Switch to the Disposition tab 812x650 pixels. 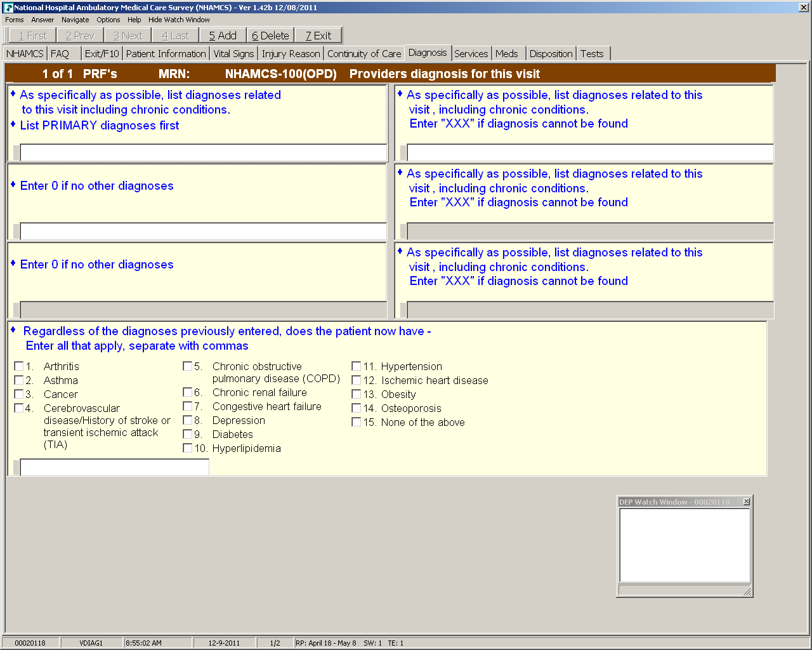point(551,54)
